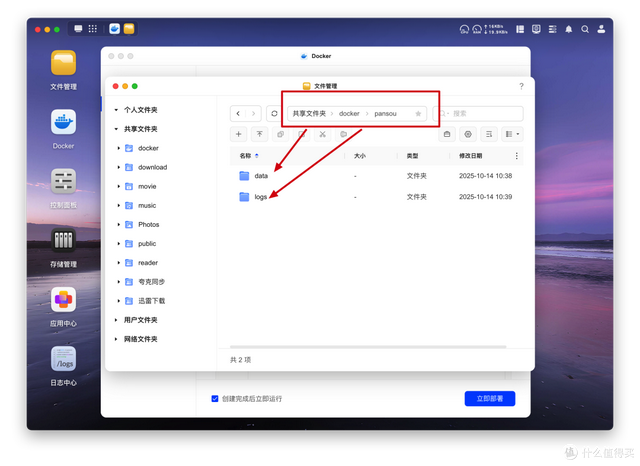Expand the docker folder in sidebar

pyautogui.click(x=119, y=148)
